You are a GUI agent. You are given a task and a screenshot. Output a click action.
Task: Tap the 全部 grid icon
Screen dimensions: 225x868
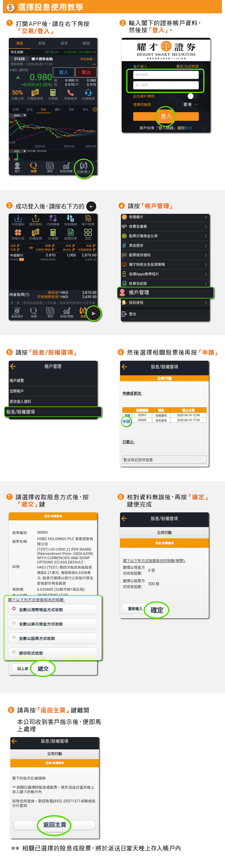click(88, 235)
